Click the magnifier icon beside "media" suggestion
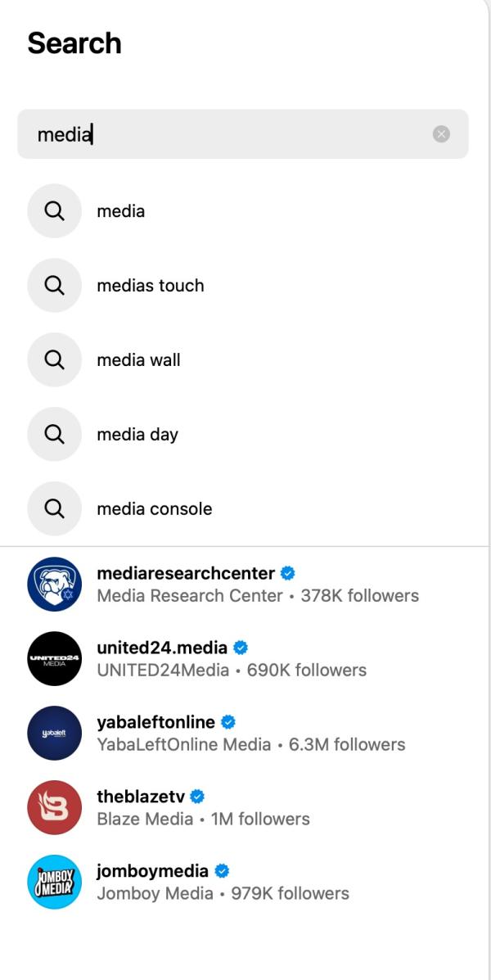The width and height of the screenshot is (491, 980). (x=54, y=211)
